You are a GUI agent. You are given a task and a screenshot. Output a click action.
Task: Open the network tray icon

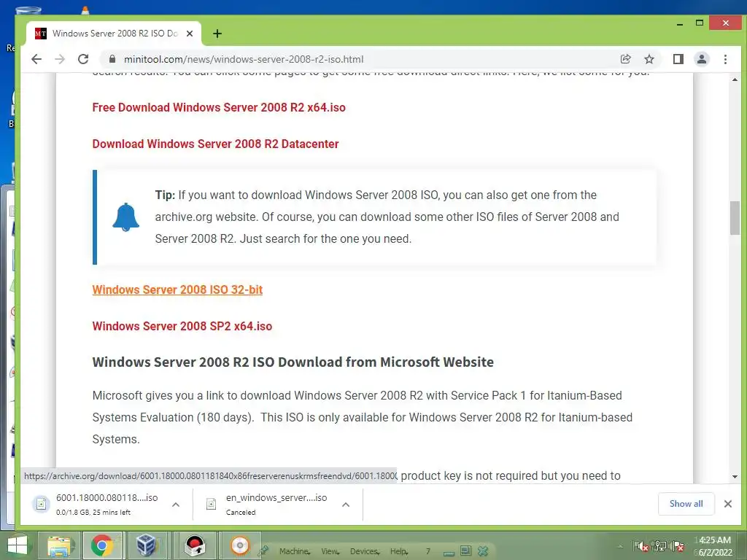click(x=660, y=546)
